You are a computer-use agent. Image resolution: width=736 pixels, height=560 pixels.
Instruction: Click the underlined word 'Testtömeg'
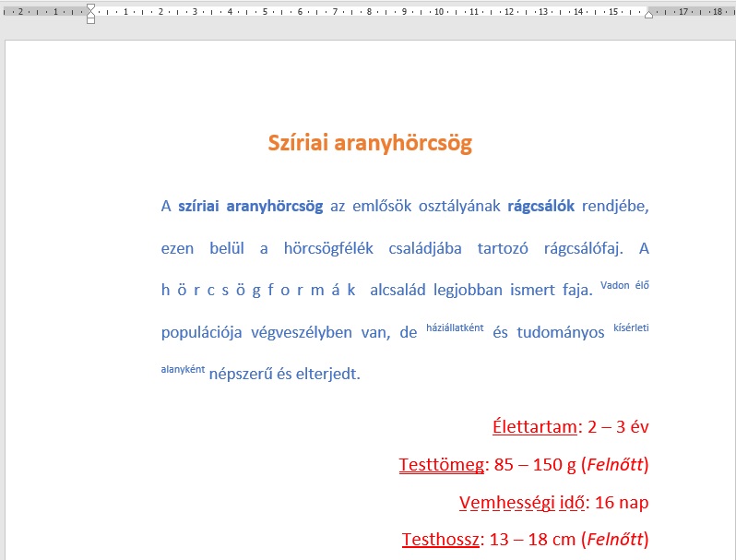[x=442, y=464]
